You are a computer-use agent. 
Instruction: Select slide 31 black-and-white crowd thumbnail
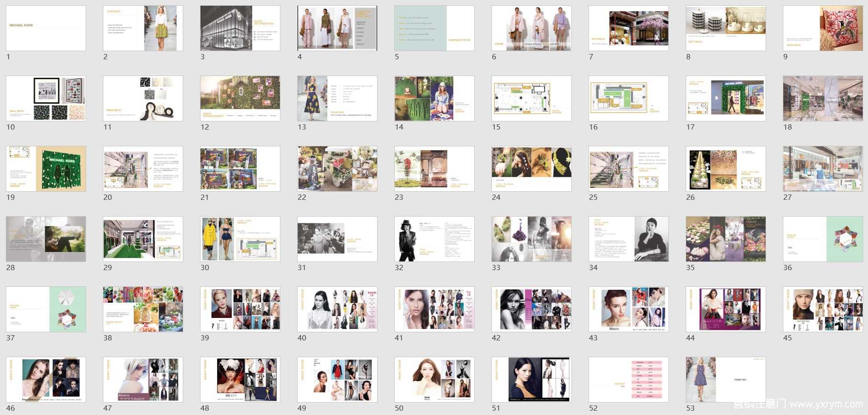tap(337, 239)
